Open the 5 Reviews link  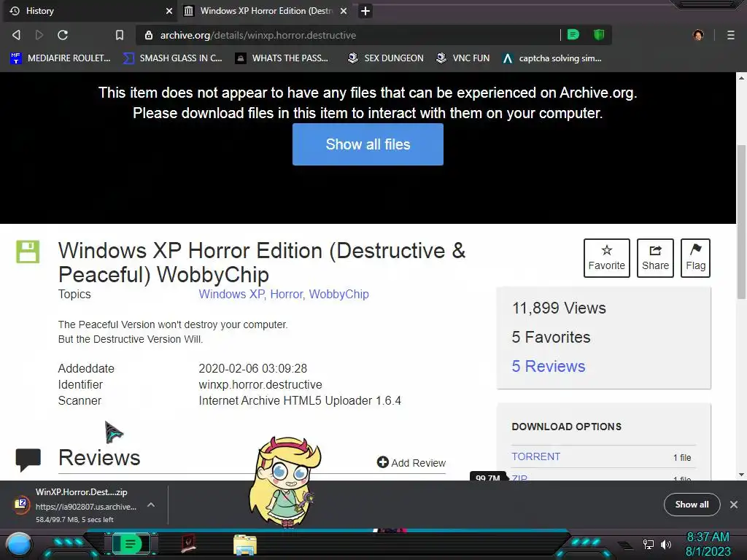(x=549, y=366)
